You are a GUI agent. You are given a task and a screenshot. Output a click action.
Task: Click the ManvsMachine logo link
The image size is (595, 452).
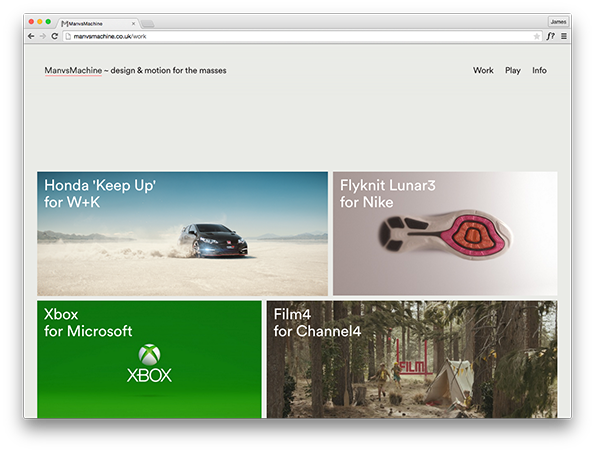[x=73, y=71]
